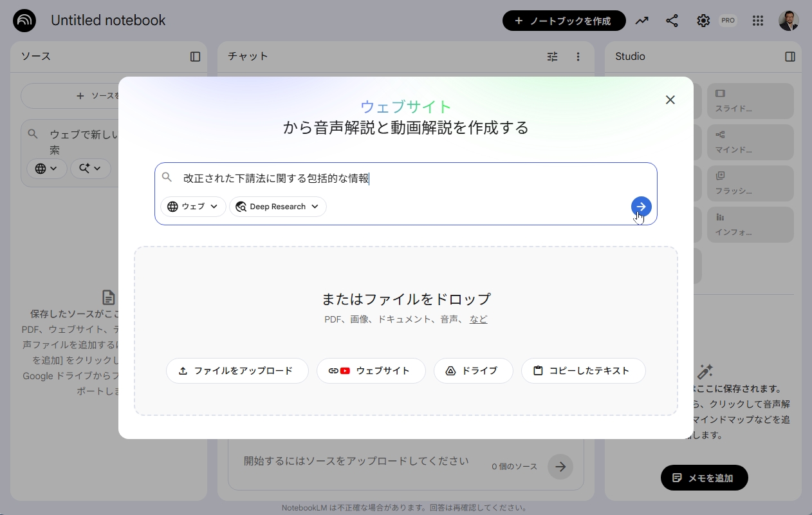
Task: Collapse the Studio panel icon
Action: click(x=790, y=57)
